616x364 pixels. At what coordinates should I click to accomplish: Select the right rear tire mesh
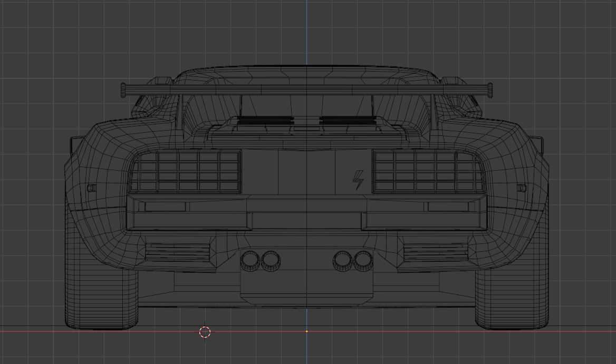[x=512, y=271]
